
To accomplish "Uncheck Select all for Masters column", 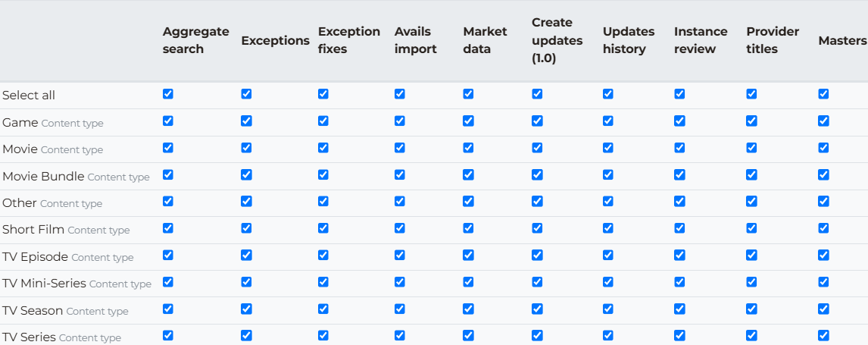I will tap(823, 94).
